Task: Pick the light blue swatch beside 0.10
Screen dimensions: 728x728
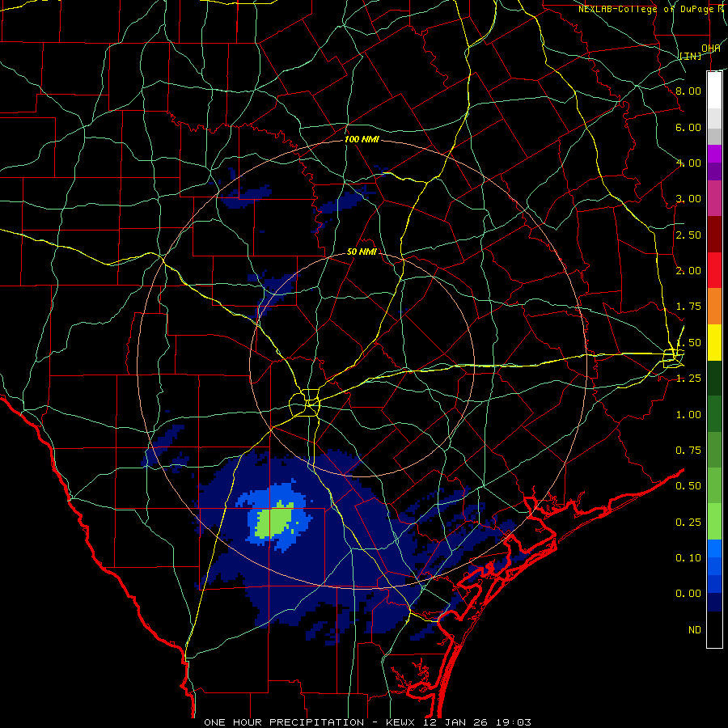Action: [714, 548]
